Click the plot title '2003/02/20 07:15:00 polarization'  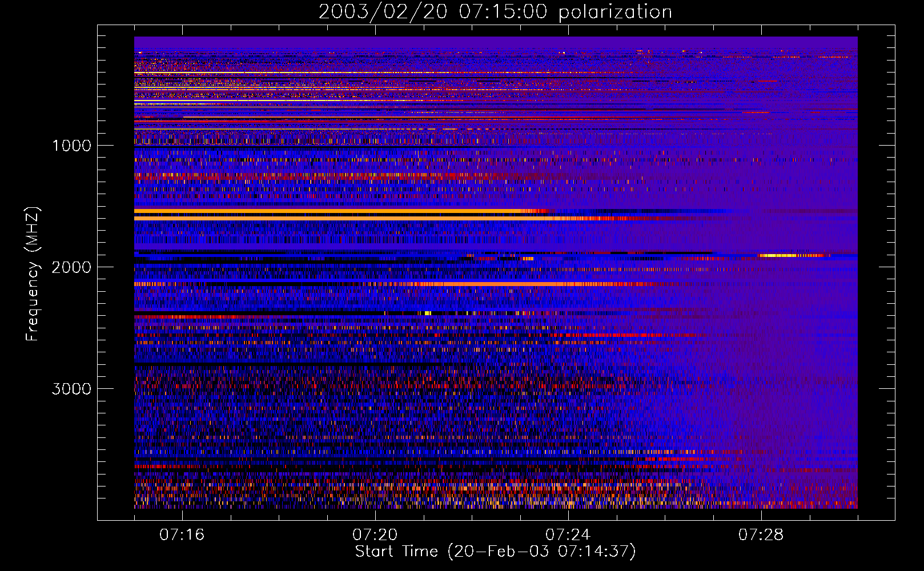(x=495, y=12)
